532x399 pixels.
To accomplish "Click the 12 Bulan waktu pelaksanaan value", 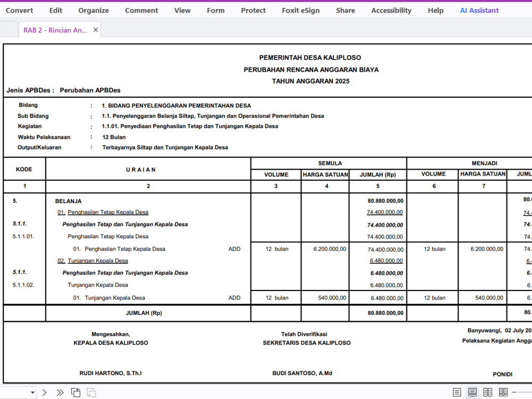I will coord(114,137).
